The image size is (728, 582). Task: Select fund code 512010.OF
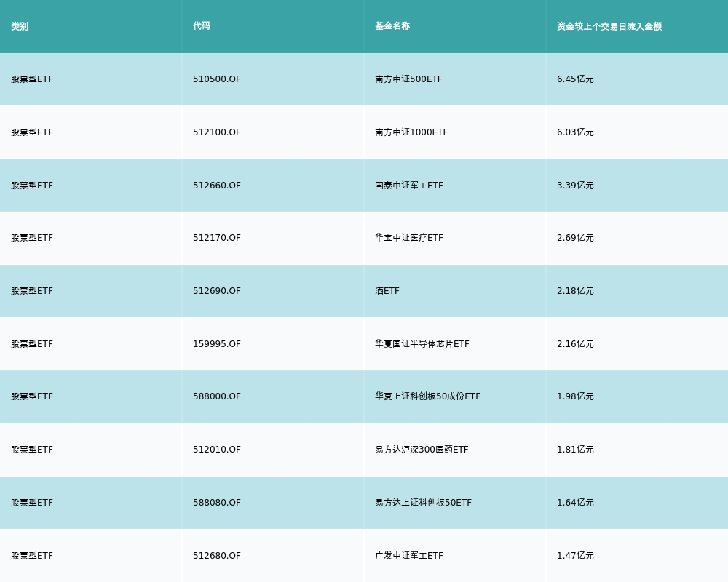pos(217,450)
